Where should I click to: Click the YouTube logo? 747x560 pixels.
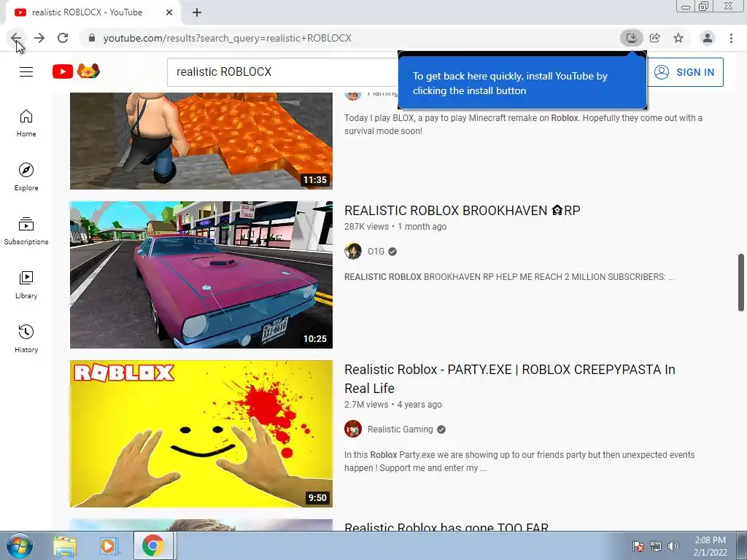click(63, 71)
